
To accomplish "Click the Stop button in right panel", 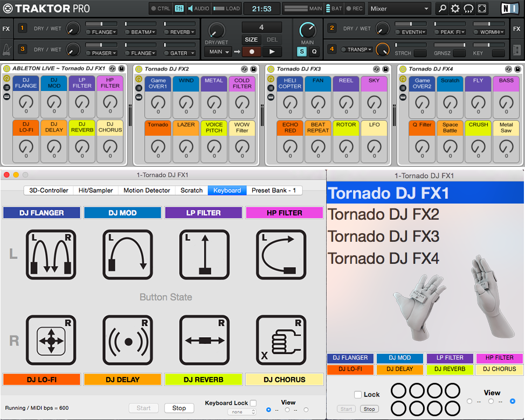I will pos(369,409).
